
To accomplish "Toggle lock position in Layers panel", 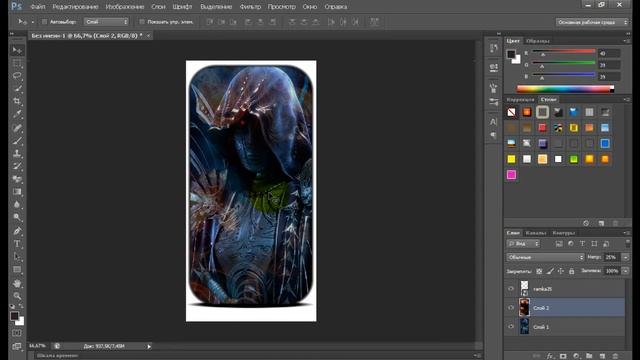I will coord(561,271).
